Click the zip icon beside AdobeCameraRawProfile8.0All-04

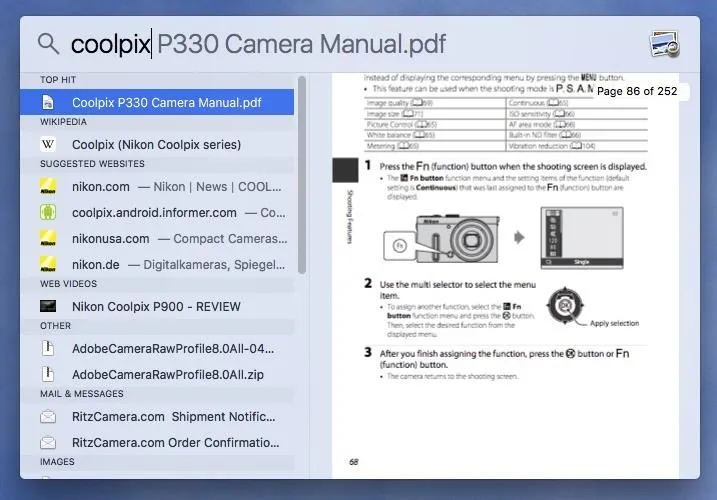pos(48,349)
